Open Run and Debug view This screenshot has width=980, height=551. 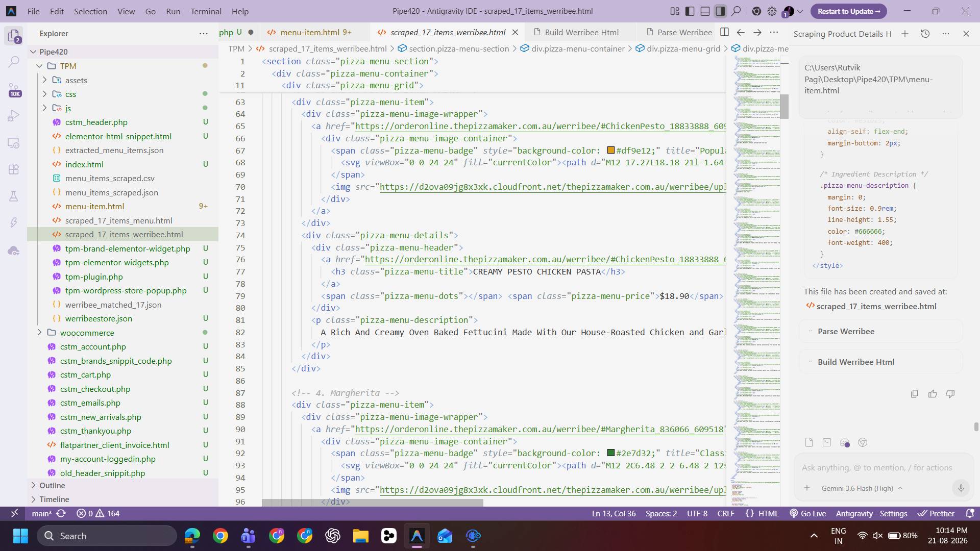14,116
